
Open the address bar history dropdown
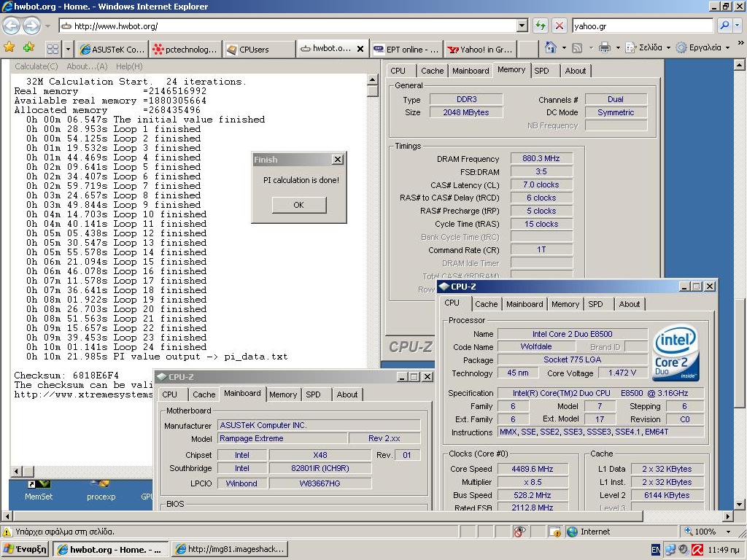[522, 26]
